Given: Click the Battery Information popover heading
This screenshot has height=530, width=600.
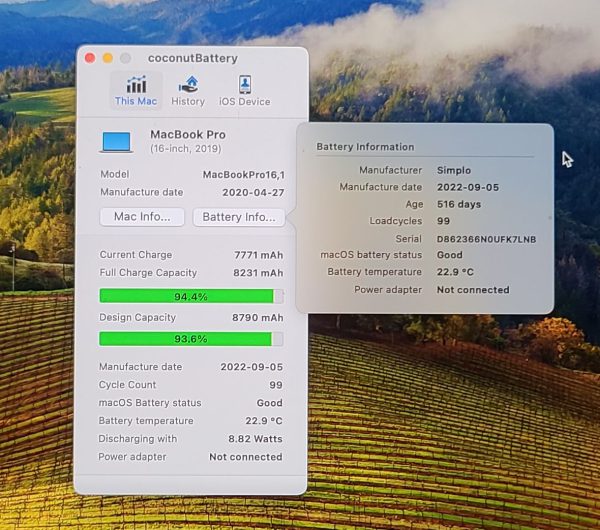Looking at the screenshot, I should (x=365, y=147).
